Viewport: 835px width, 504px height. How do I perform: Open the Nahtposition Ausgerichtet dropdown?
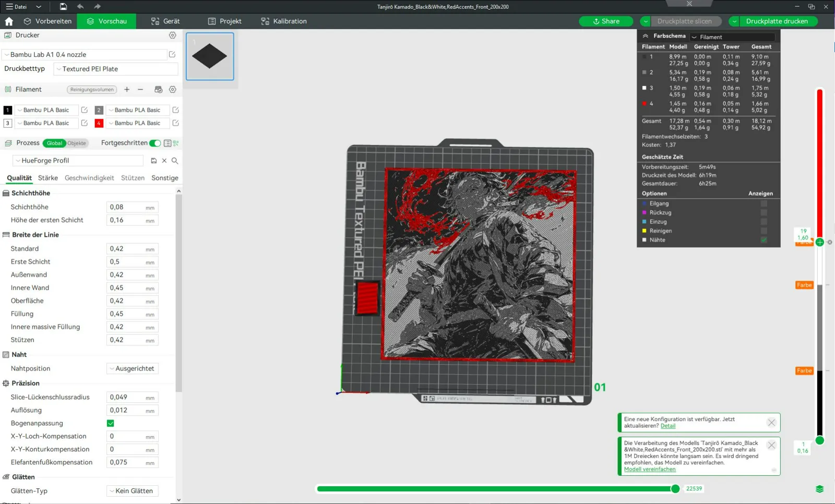(x=133, y=368)
